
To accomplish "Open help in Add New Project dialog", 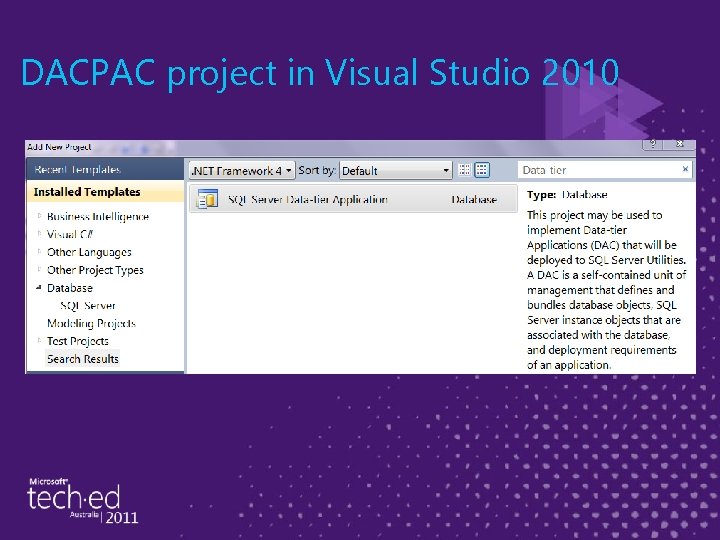I will click(653, 144).
